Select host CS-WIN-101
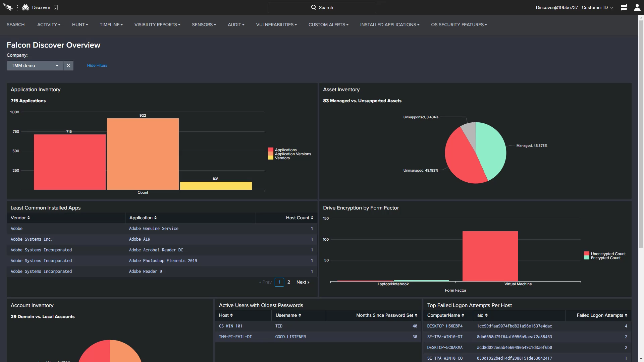The height and width of the screenshot is (362, 644). pos(230,326)
